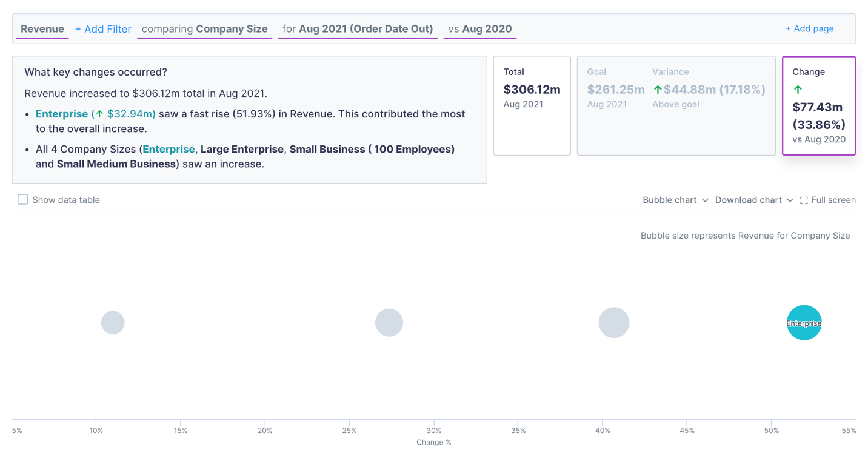Open the comparing Company Size selector
This screenshot has width=868, height=453.
tap(204, 28)
